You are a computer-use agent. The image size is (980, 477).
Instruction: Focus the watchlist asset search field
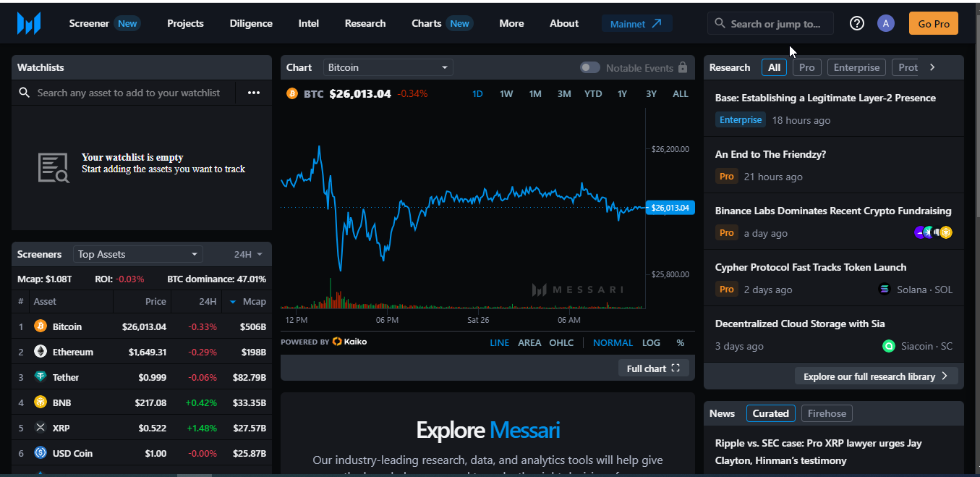(129, 93)
